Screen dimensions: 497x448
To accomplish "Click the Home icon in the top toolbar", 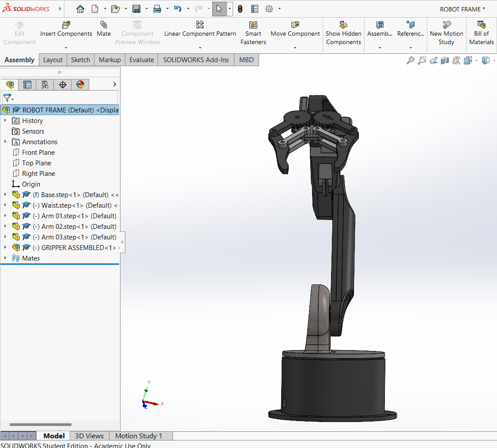I will coord(80,9).
